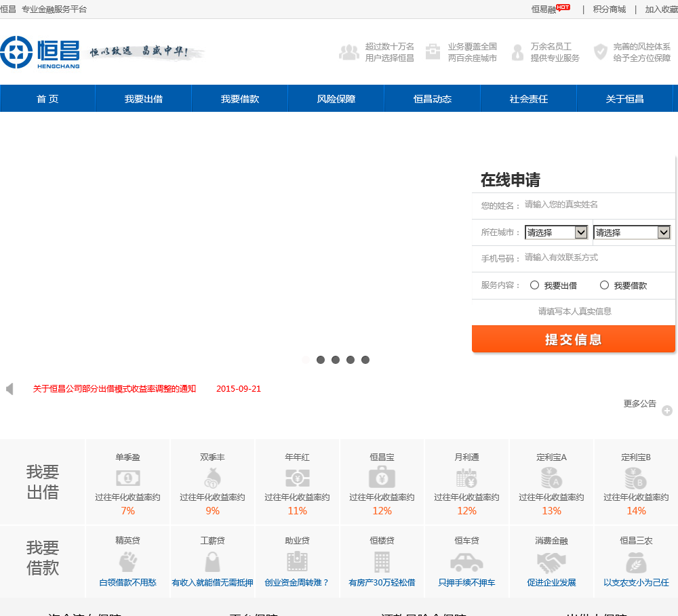
Task: Open the second 请选择 city dropdown
Action: [632, 232]
